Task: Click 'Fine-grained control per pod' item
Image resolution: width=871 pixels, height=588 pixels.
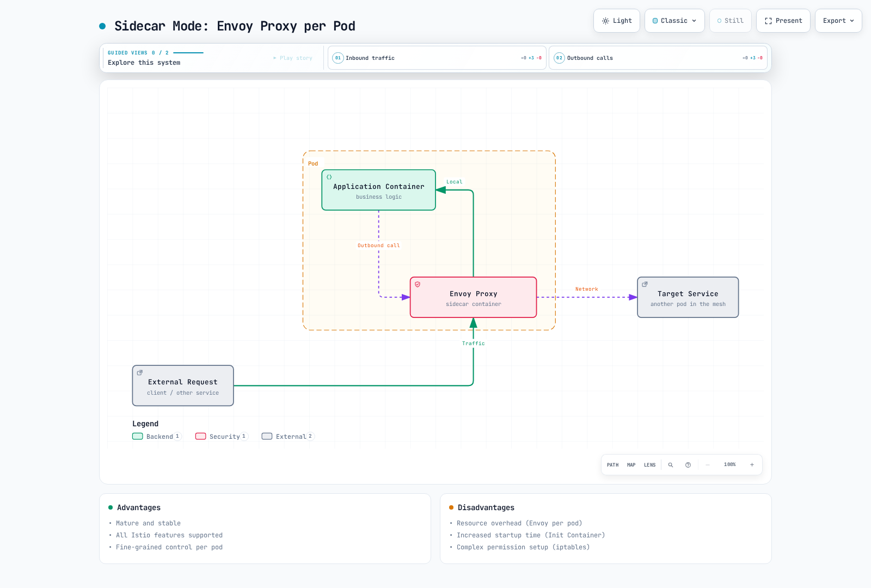Action: [169, 547]
